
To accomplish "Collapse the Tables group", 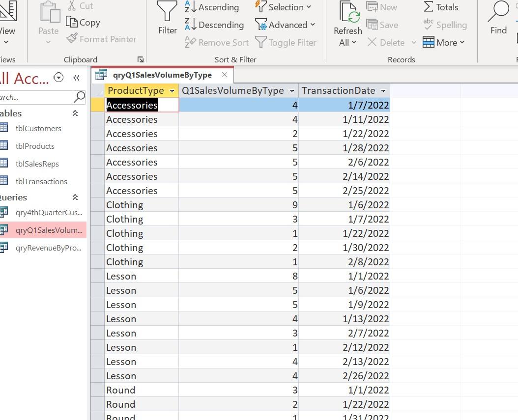I will 75,113.
